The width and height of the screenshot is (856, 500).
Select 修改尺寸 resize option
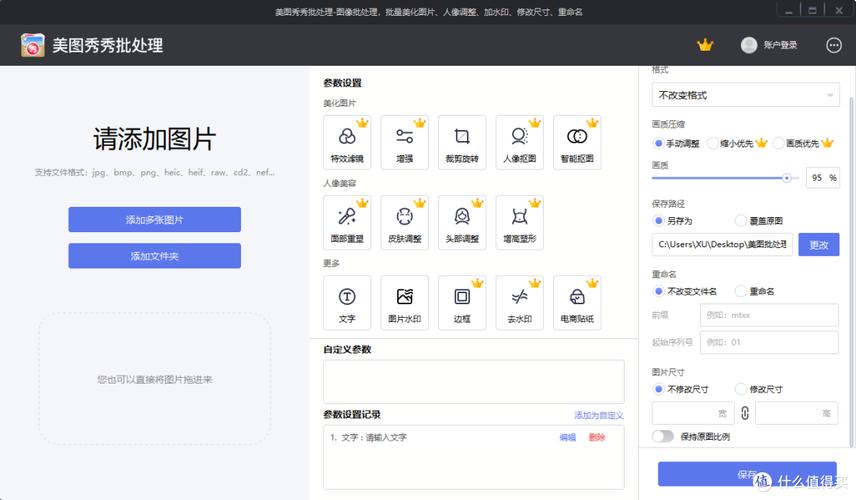(x=759, y=389)
